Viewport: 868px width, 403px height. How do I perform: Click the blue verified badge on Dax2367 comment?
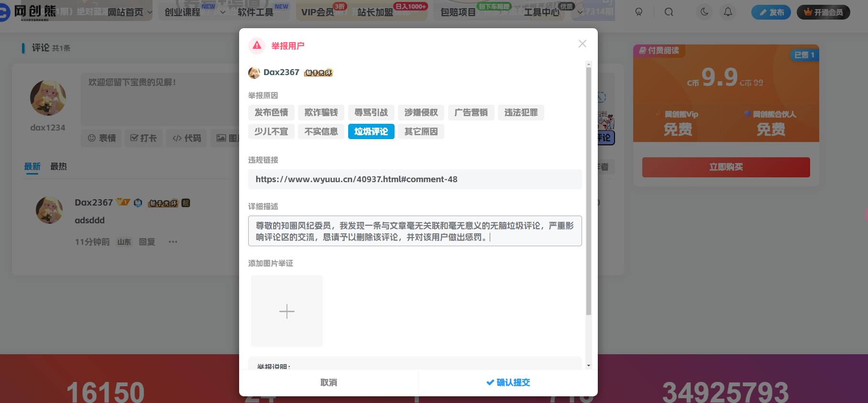point(138,203)
